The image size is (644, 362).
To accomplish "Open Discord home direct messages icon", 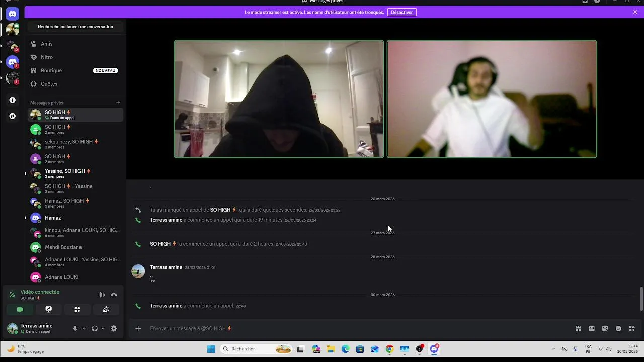I will (x=13, y=14).
